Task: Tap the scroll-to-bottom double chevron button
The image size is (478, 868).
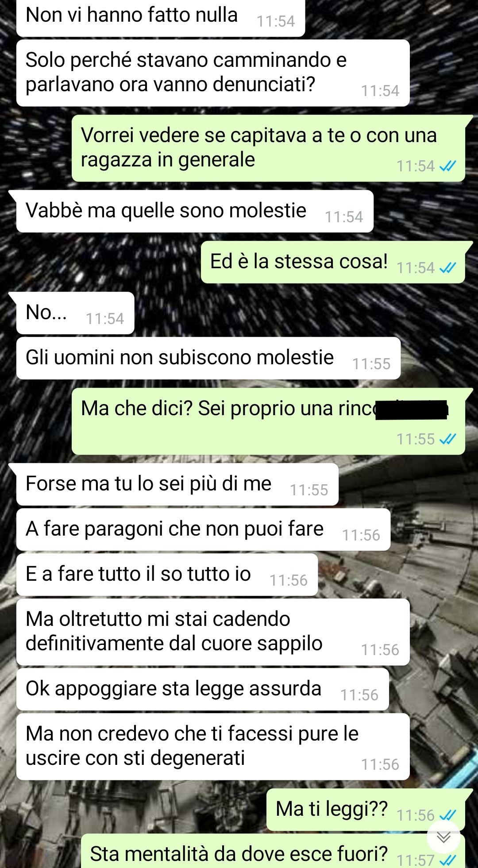Action: (x=443, y=837)
